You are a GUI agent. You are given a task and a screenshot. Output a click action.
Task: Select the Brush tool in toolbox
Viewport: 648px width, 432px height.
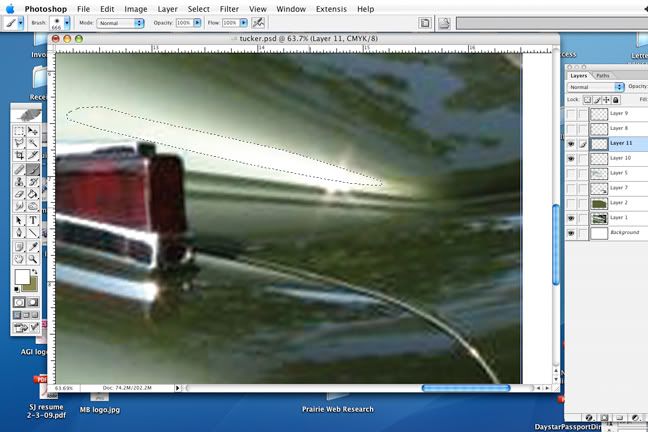33,169
